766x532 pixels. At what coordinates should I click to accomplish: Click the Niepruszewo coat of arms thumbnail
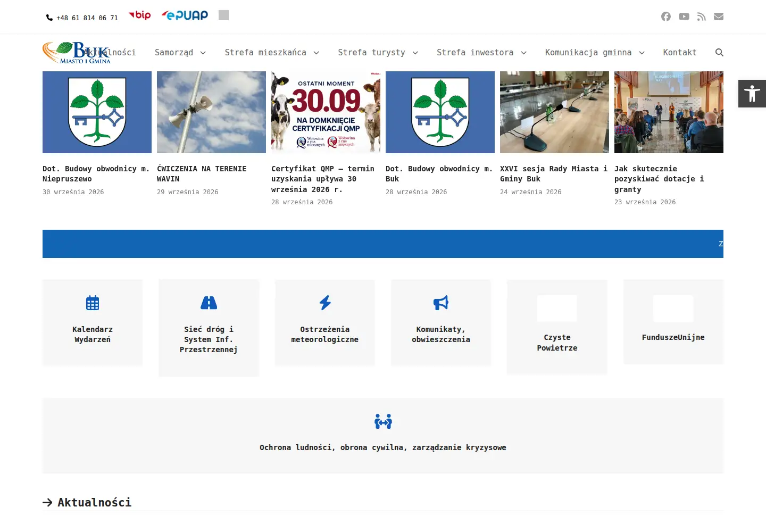coord(97,112)
